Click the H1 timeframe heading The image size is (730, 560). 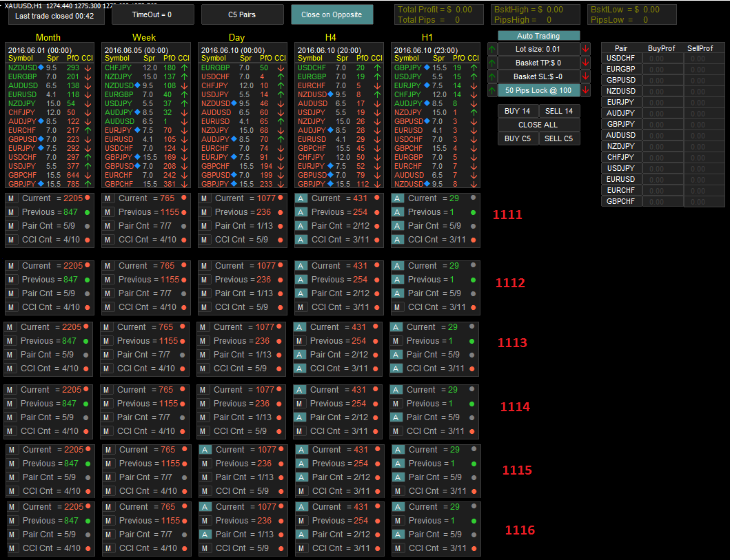pyautogui.click(x=427, y=37)
